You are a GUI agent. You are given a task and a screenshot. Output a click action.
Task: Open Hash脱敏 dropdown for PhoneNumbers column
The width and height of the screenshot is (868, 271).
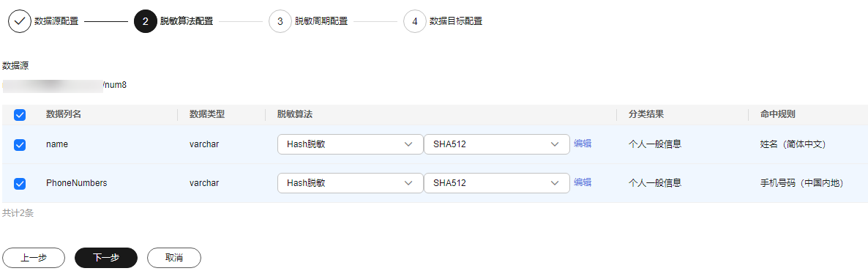(x=351, y=183)
